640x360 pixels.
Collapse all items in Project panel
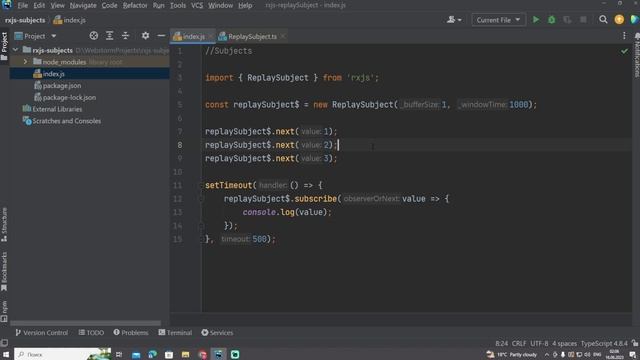[125, 36]
